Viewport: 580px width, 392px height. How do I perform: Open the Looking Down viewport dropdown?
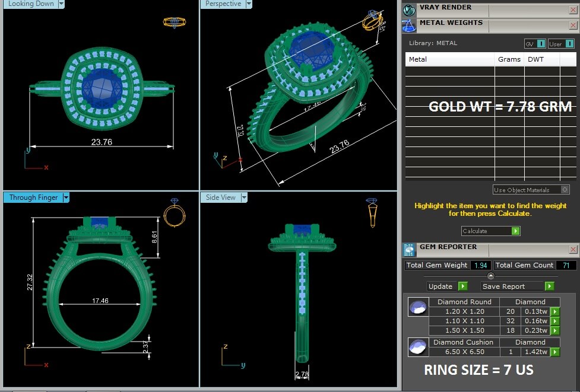click(x=61, y=4)
